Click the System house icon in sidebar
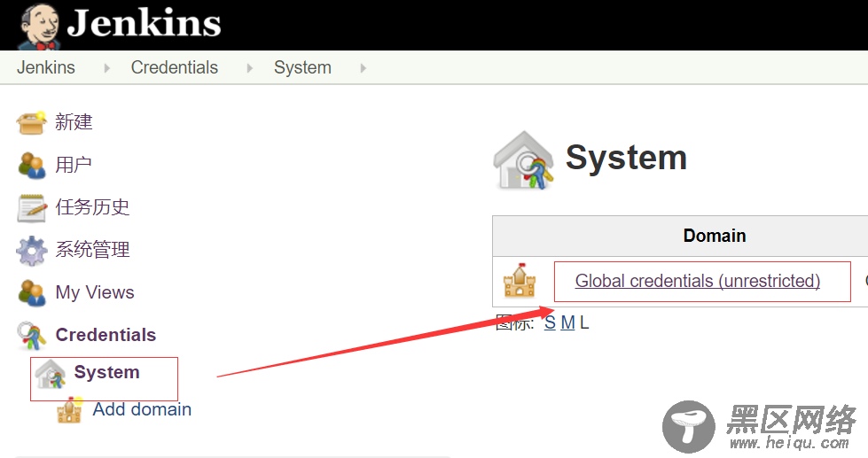This screenshot has height=458, width=868. coord(51,374)
